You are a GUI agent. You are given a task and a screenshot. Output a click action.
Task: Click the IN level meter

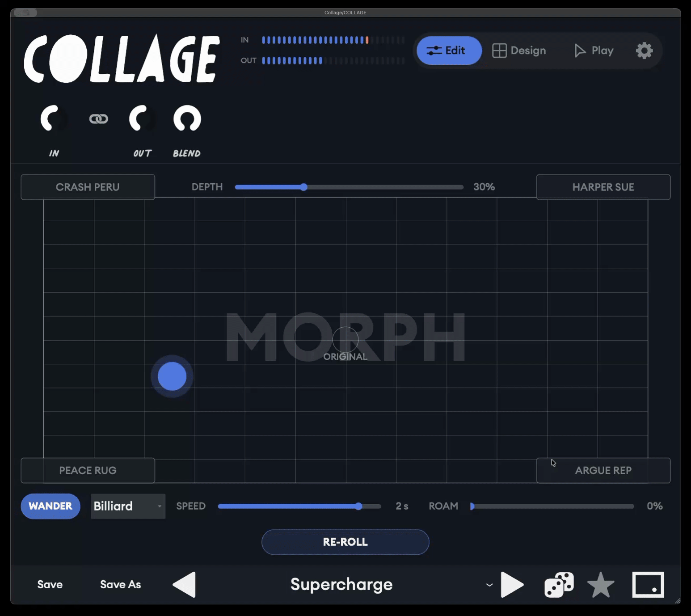tap(333, 40)
